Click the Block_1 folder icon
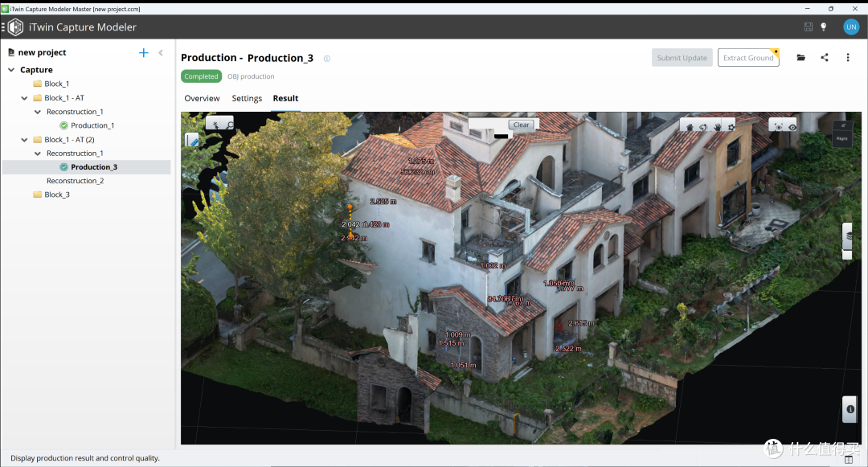Screen dimensions: 868x467 pyautogui.click(x=37, y=84)
